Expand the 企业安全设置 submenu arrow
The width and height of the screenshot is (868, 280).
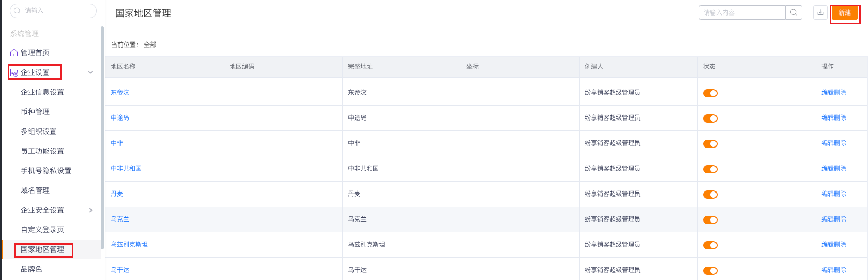(x=91, y=210)
